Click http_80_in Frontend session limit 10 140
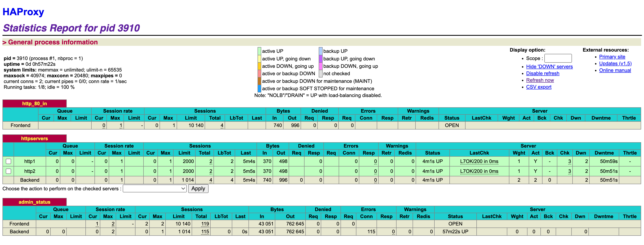 point(196,125)
